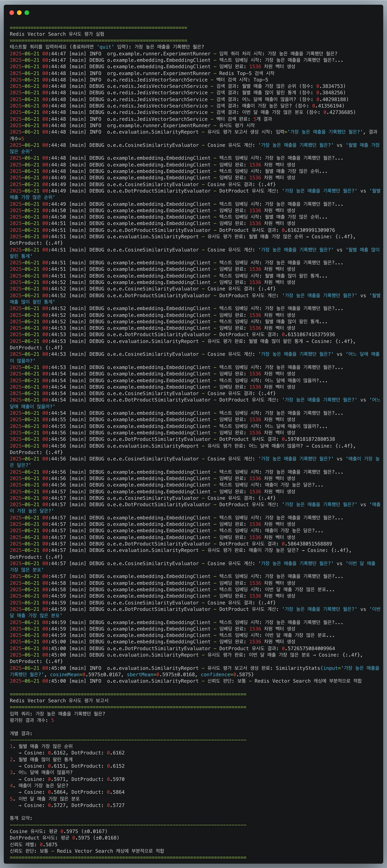Click the '입력 쿼리' line in the report
The width and height of the screenshot is (387, 868).
(x=57, y=714)
